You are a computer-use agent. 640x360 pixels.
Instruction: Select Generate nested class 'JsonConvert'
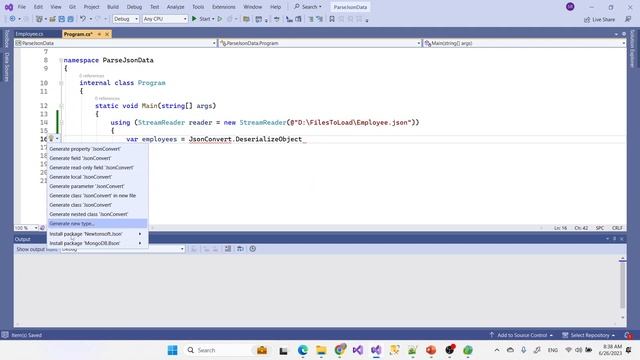pyautogui.click(x=97, y=214)
